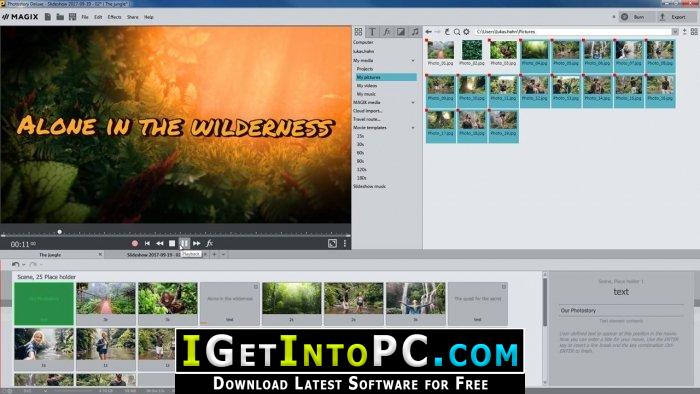The height and width of the screenshot is (394, 700).
Task: Click the rewind button
Action: pyautogui.click(x=159, y=243)
